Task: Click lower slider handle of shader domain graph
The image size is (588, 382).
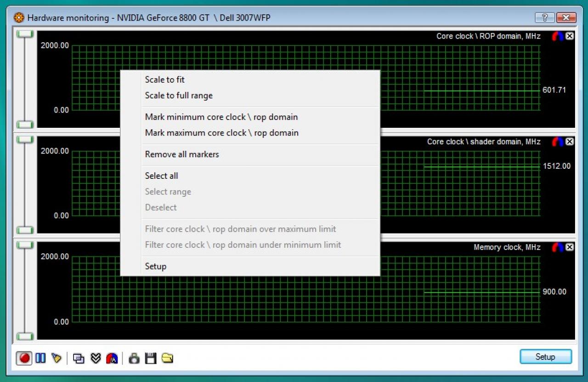Action: (x=25, y=230)
